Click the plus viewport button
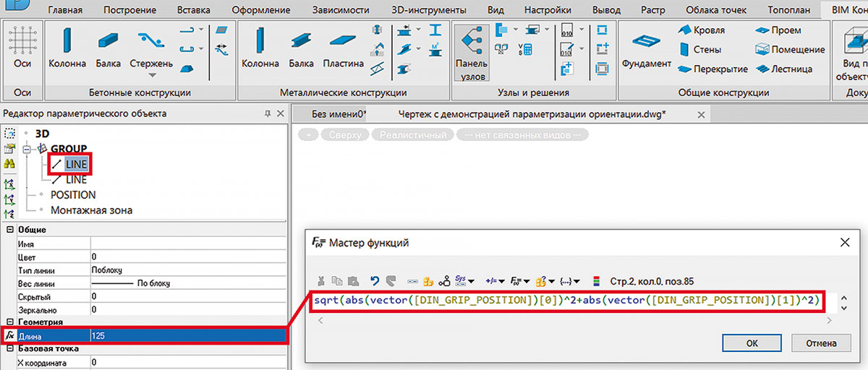Screen dimensions: 868x370 point(308,135)
